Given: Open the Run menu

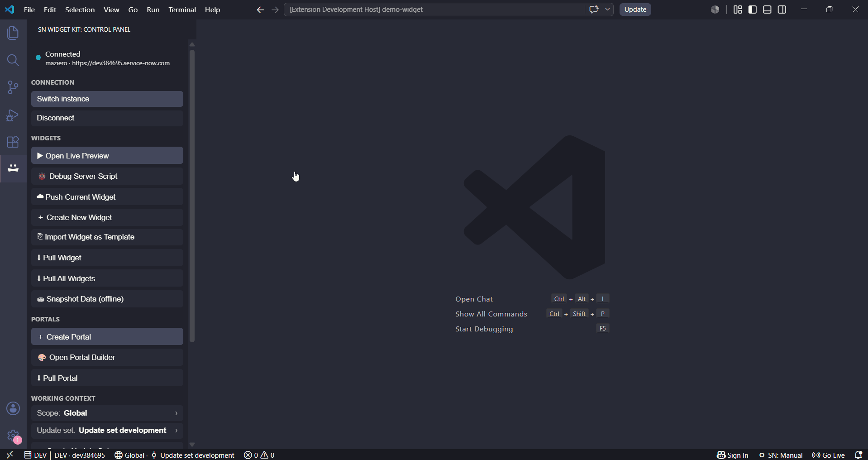Looking at the screenshot, I should click(x=153, y=10).
